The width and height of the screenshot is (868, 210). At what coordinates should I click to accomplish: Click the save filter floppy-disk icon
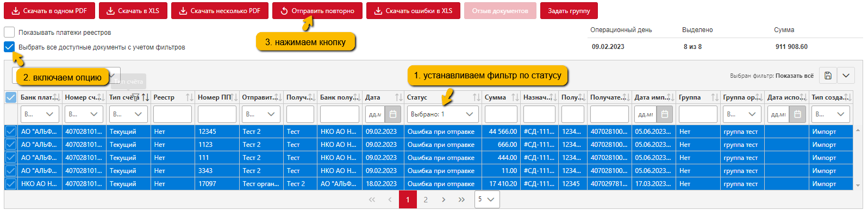click(x=828, y=76)
